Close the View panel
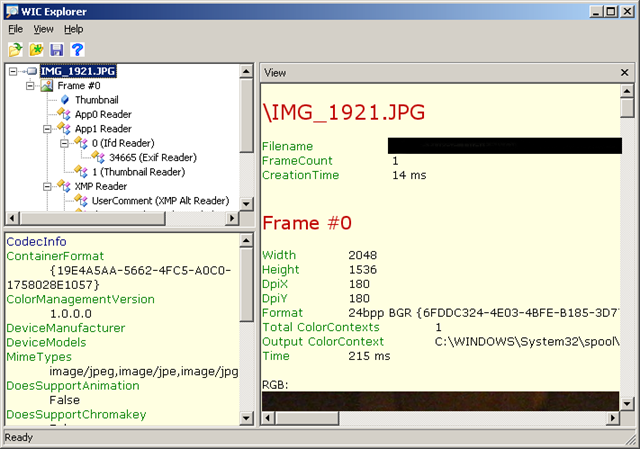The height and width of the screenshot is (449, 640). point(624,73)
